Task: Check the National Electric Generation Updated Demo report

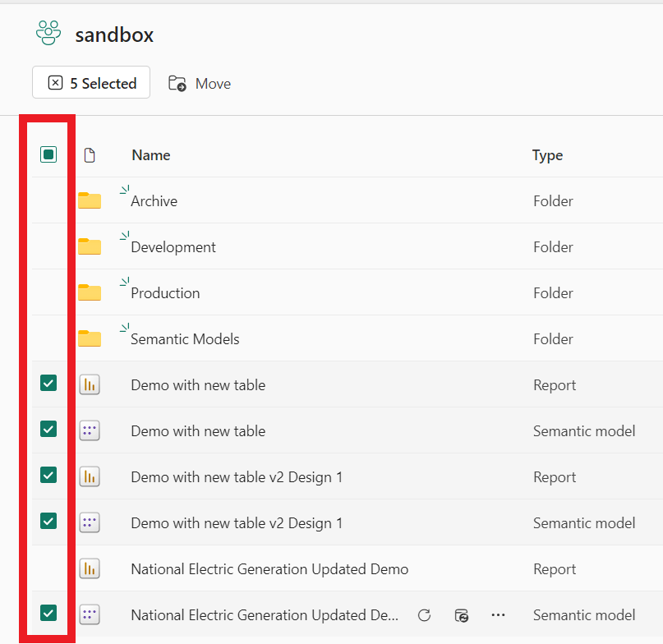Action: pyautogui.click(x=48, y=568)
